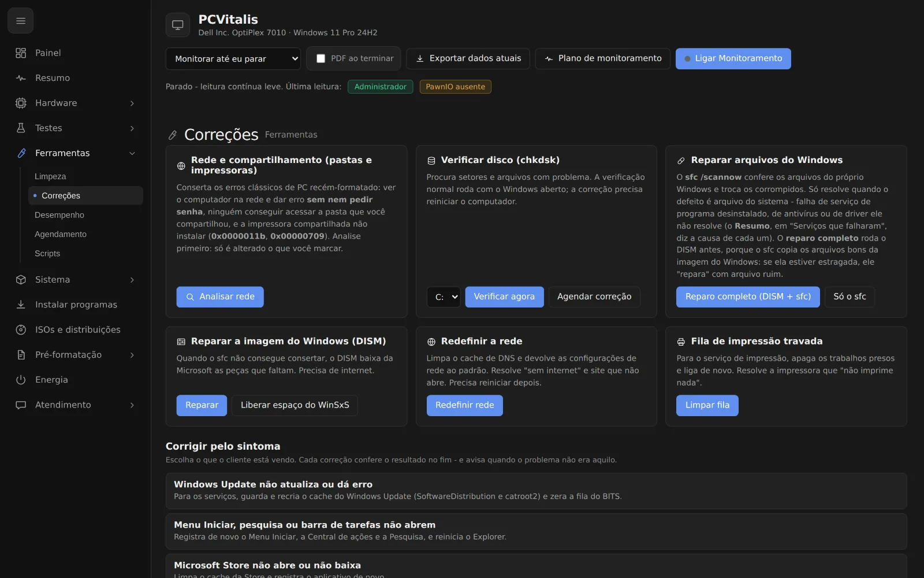
Task: Select Windows Update não atualiza ou dá erro
Action: coord(536,491)
